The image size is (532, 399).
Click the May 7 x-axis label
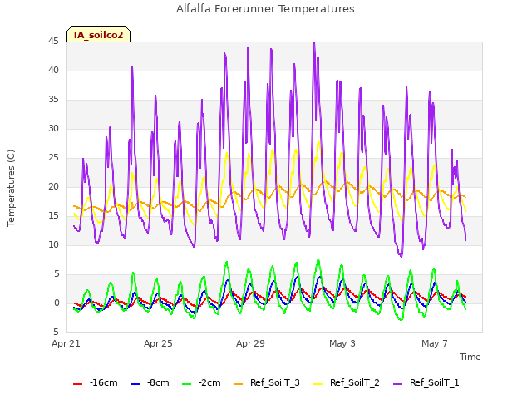click(x=435, y=343)
